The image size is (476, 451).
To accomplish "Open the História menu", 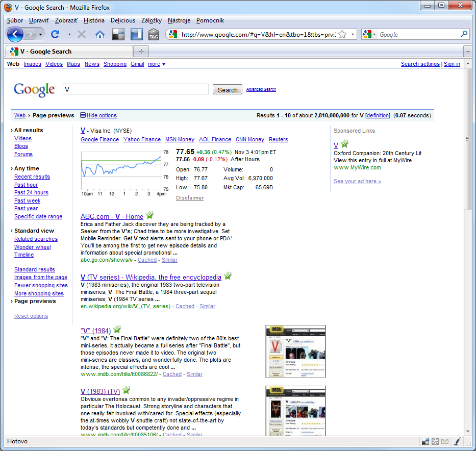I will tap(94, 20).
